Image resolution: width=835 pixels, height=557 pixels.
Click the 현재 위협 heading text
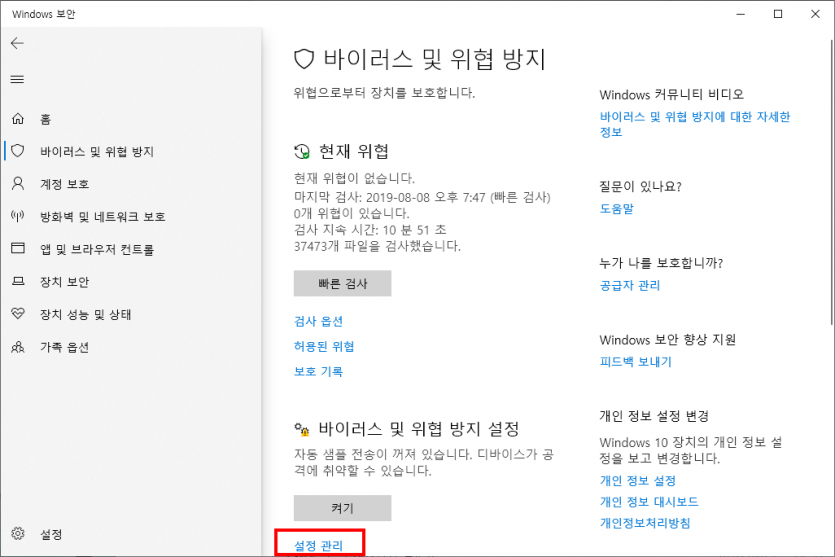tap(354, 152)
